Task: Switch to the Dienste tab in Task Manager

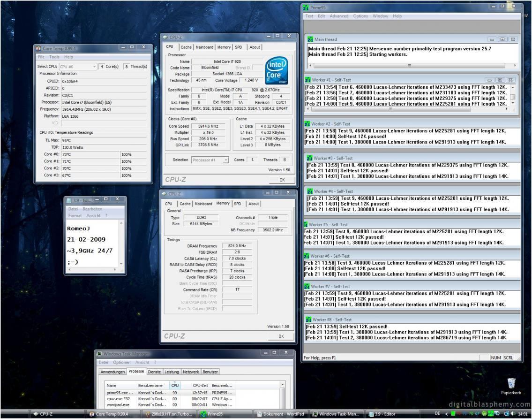Action: pyautogui.click(x=154, y=372)
